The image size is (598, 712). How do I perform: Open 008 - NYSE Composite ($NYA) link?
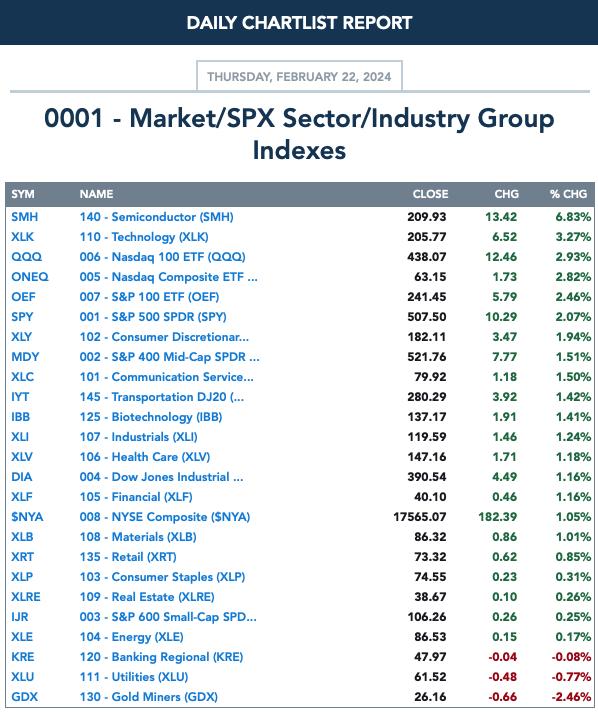pyautogui.click(x=165, y=517)
